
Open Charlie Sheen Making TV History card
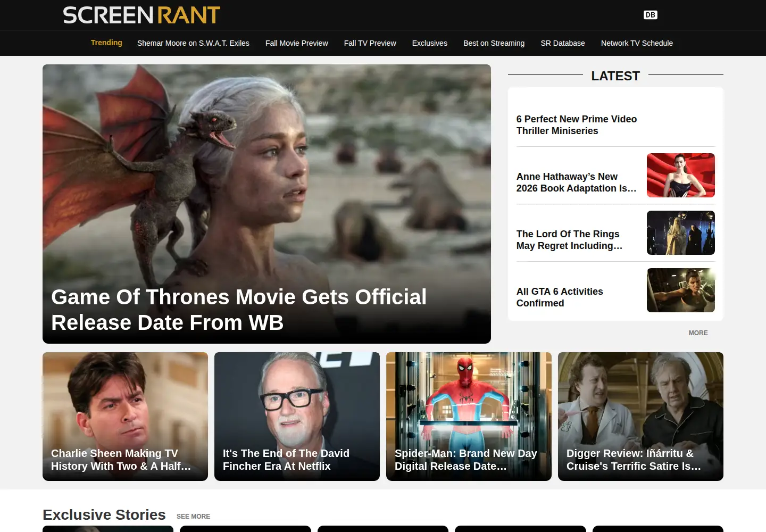[x=125, y=417]
